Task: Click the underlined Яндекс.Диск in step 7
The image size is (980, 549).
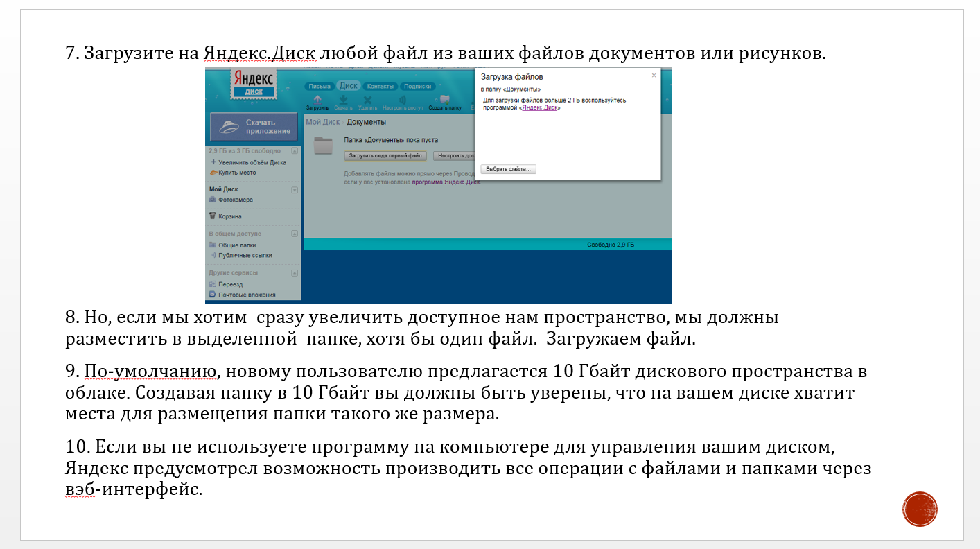Action: 259,53
